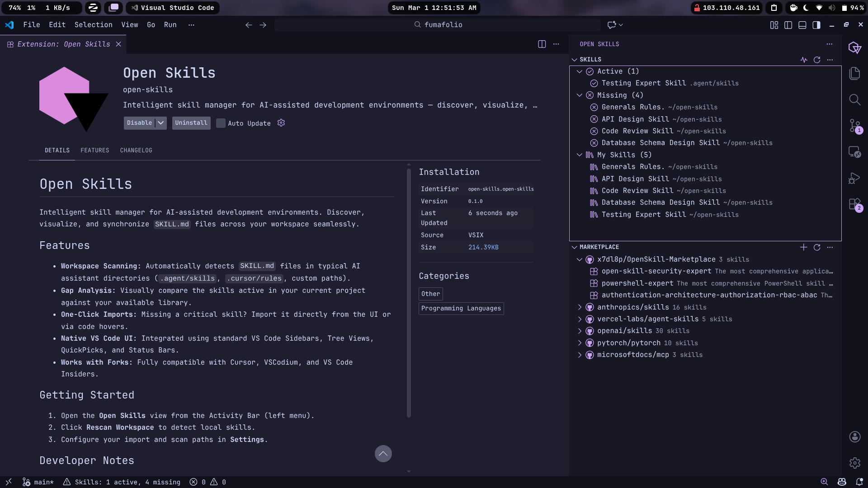The image size is (868, 488).
Task: Switch to the Changelog tab
Action: pyautogui.click(x=136, y=150)
